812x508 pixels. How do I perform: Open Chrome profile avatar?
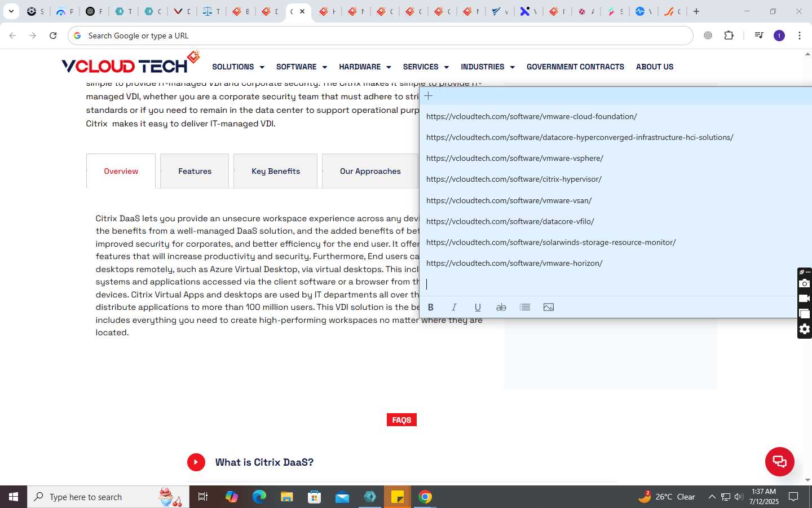point(779,36)
